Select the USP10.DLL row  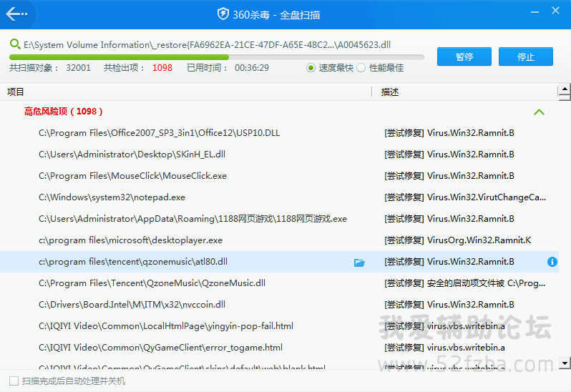point(279,133)
